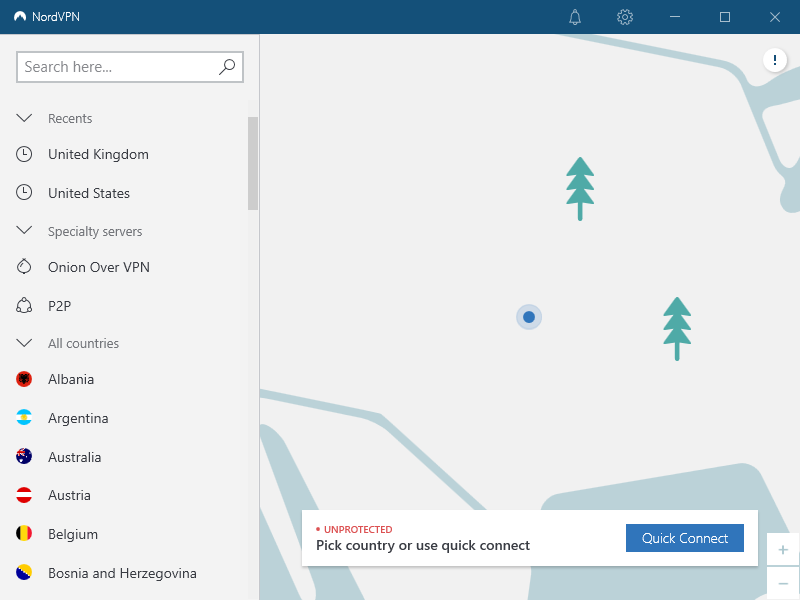Close the NordVPN window

click(x=774, y=17)
